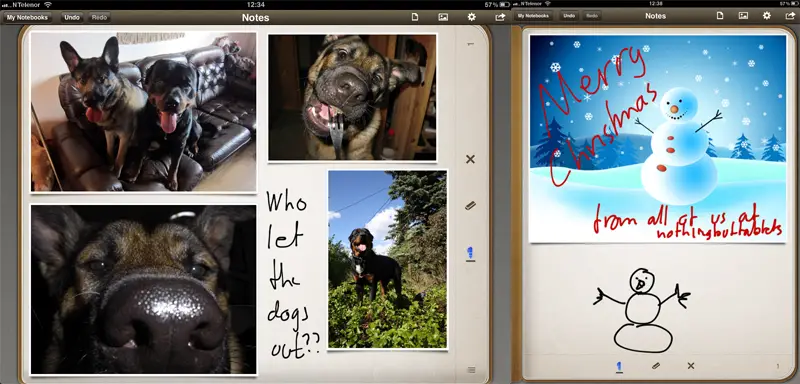800x384 pixels.
Task: Open My Notebooks in the left screen
Action: 27,17
